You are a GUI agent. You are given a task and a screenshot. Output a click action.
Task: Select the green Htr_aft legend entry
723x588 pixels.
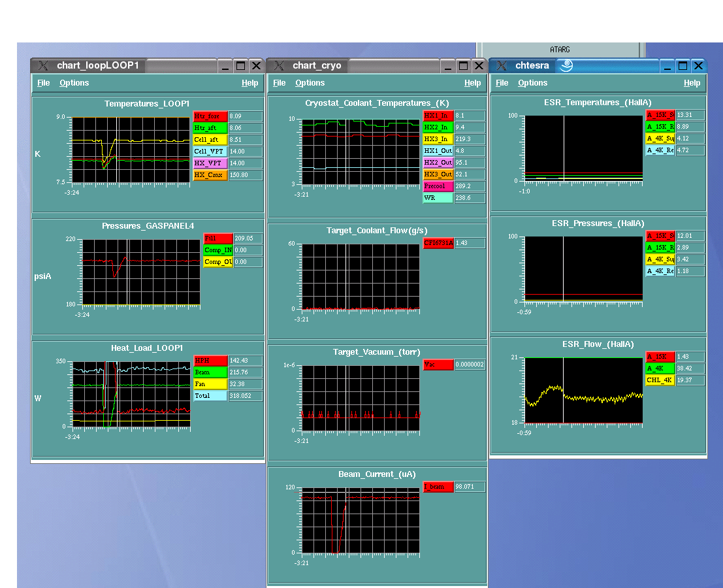click(x=210, y=128)
